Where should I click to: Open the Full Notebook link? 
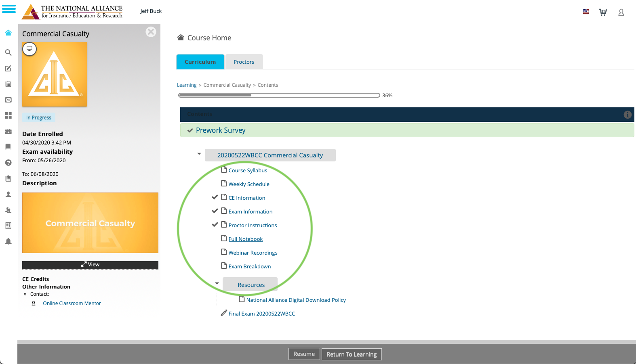(245, 239)
